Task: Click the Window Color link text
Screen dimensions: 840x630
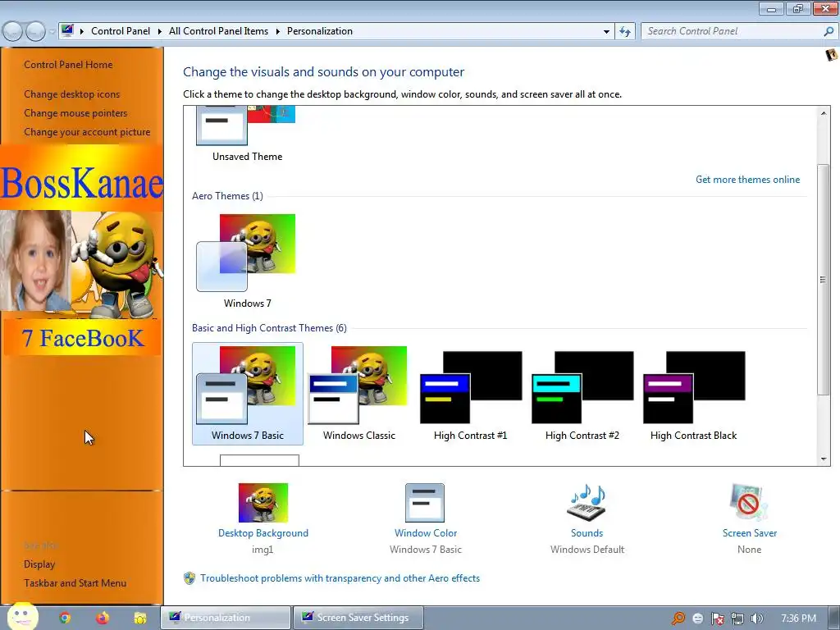Action: pos(426,533)
